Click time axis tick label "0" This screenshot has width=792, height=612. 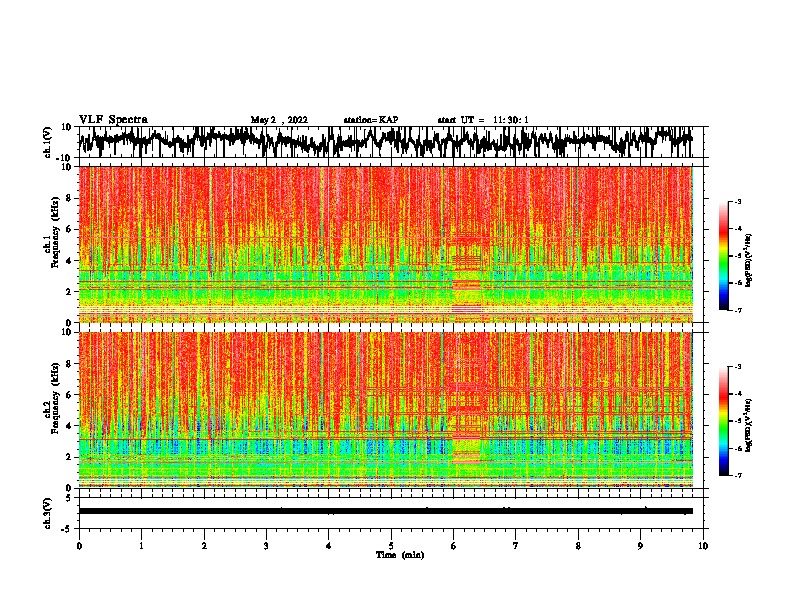[x=79, y=546]
